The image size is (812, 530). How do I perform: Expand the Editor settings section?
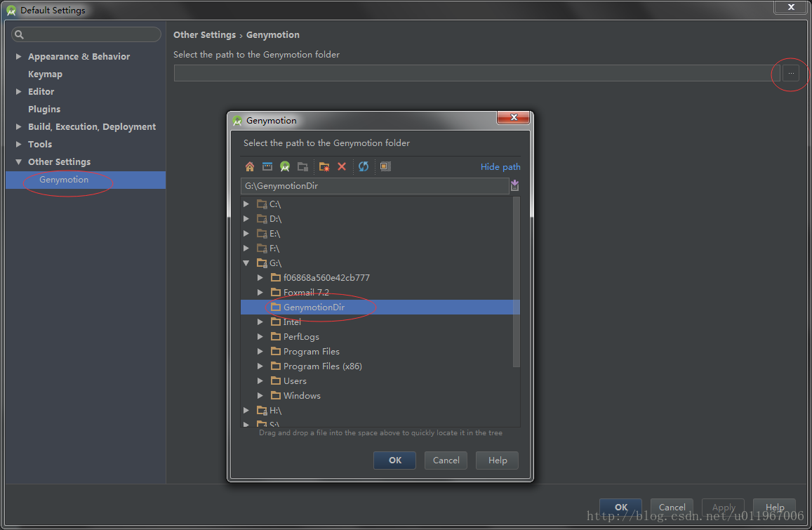pos(19,92)
